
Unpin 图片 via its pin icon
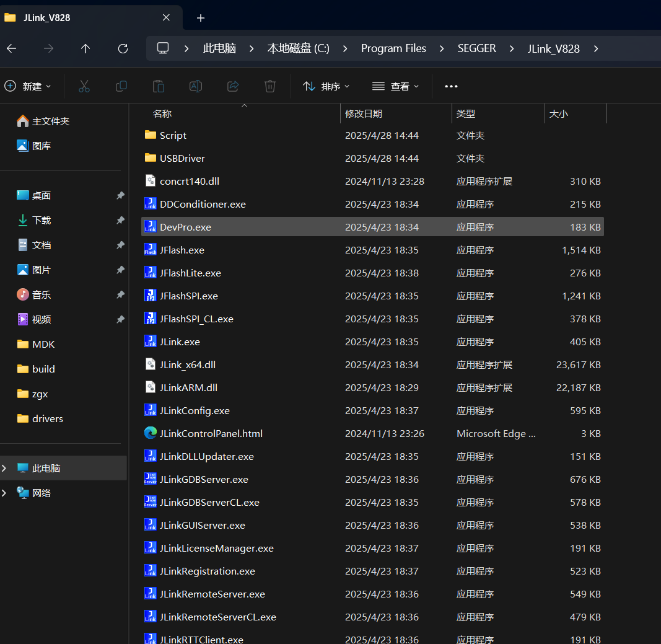[121, 270]
